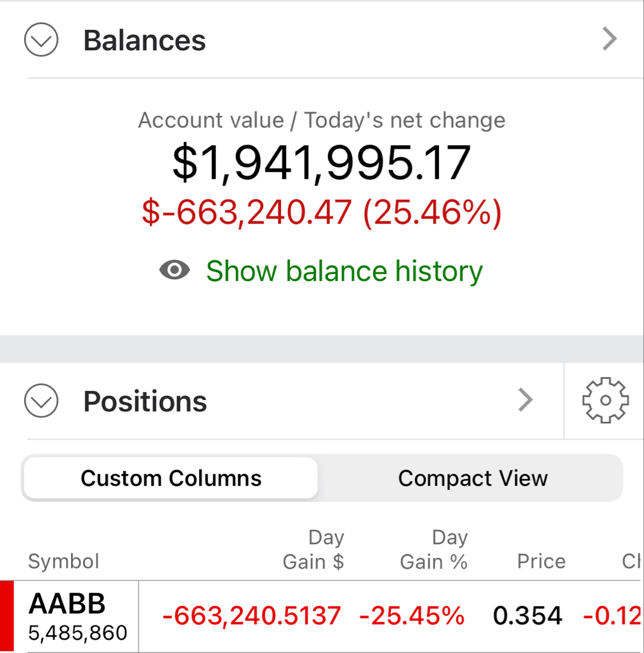This screenshot has width=644, height=653.
Task: Select the AABB price value 0.354
Action: click(x=527, y=616)
